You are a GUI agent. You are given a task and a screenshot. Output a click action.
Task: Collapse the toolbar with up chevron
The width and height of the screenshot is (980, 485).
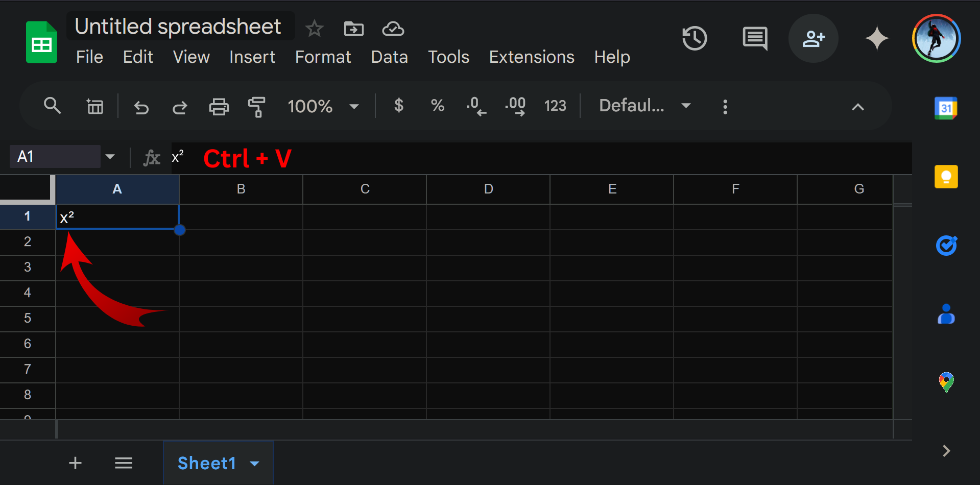pos(858,107)
